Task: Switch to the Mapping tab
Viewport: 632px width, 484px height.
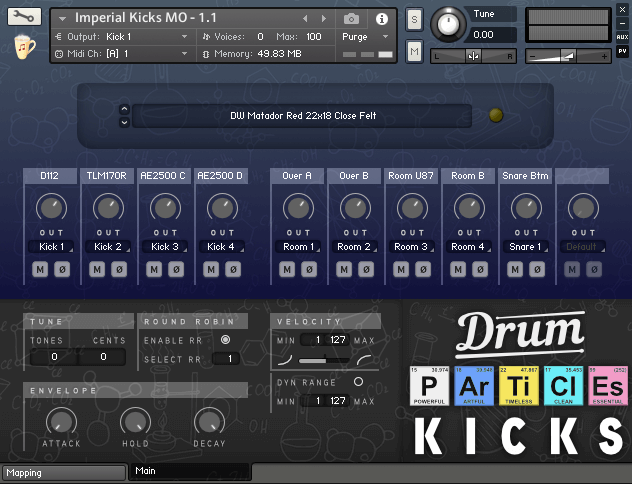Action: click(64, 473)
